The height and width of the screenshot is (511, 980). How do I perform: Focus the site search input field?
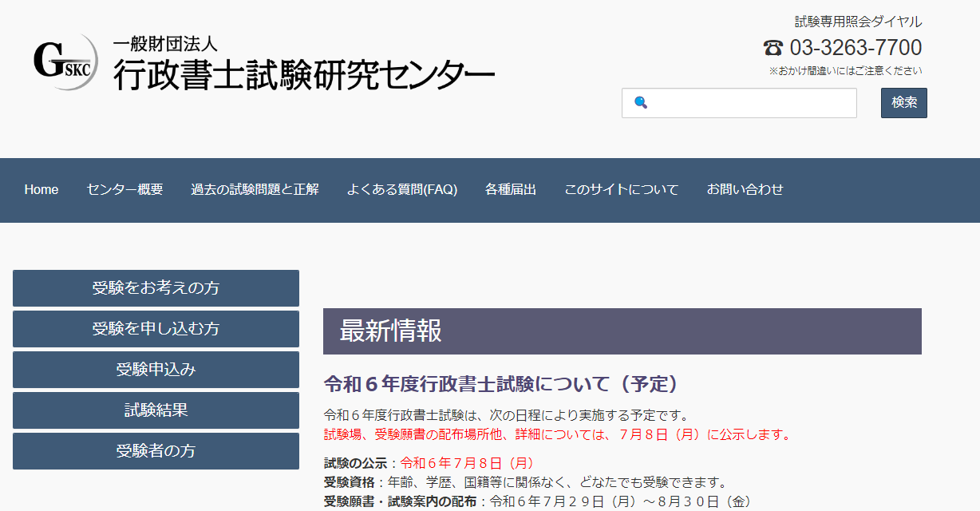[x=739, y=103]
